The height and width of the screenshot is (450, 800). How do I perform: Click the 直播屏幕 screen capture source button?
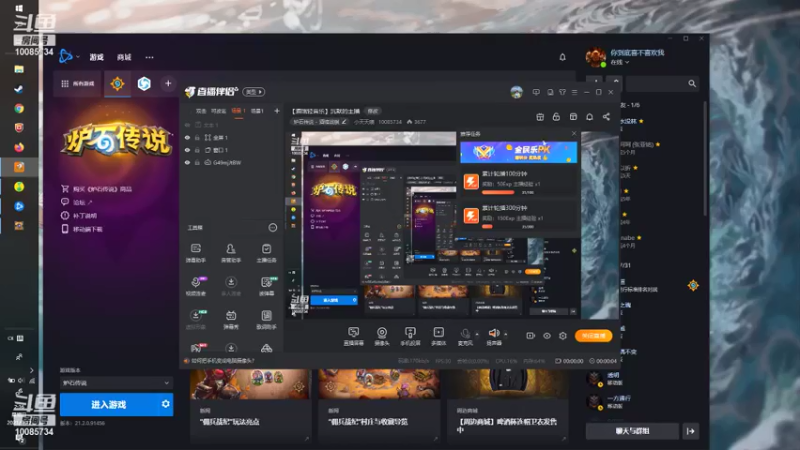[353, 336]
